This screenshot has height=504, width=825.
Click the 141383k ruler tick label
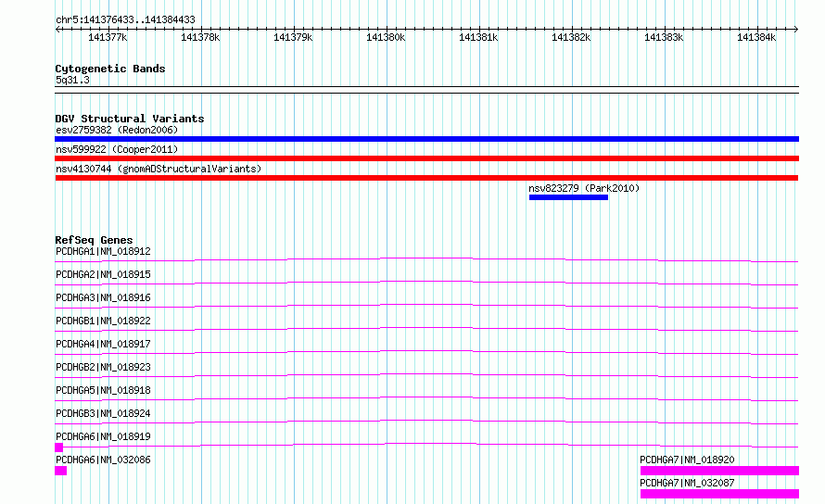(x=664, y=37)
